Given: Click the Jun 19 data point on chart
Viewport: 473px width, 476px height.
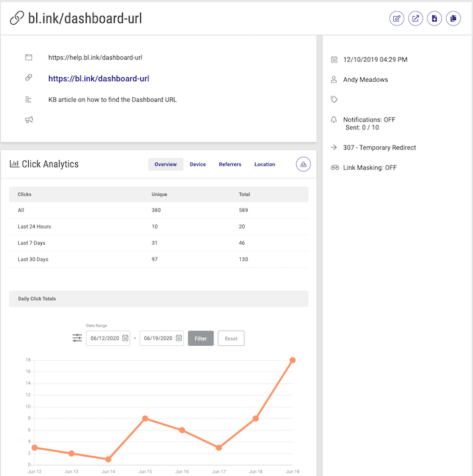Looking at the screenshot, I should (293, 360).
